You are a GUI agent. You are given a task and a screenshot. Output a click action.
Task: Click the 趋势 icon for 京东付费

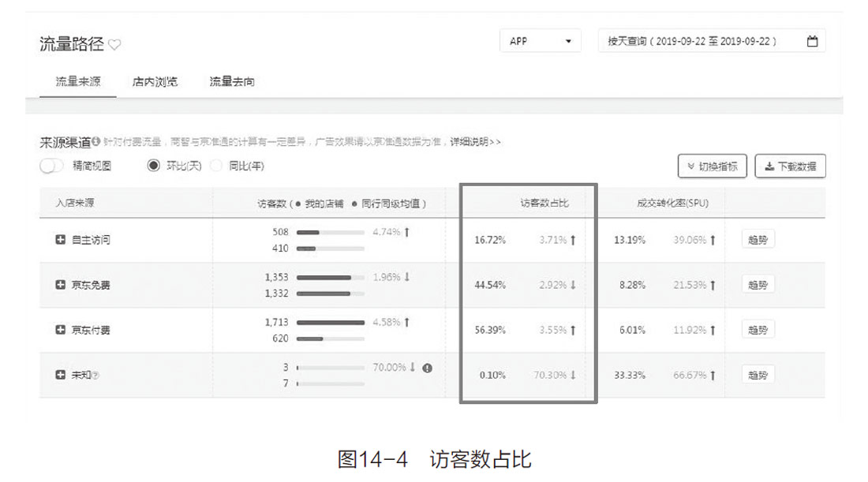click(758, 330)
